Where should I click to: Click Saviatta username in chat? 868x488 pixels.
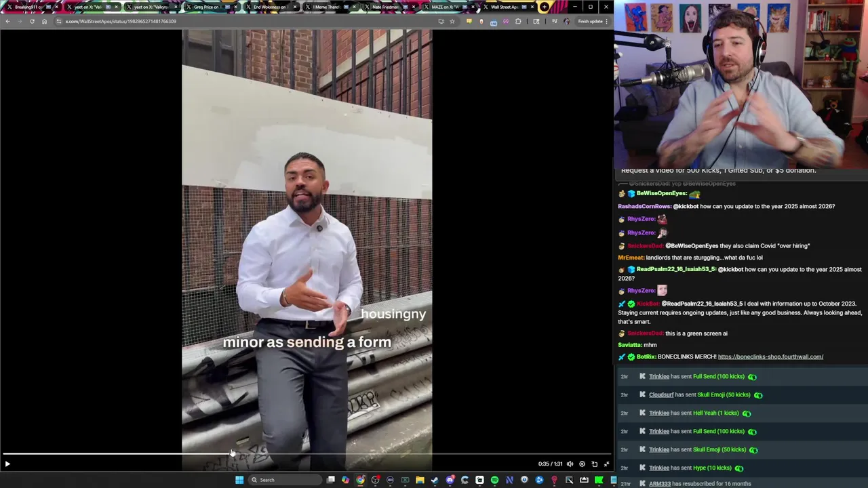tap(629, 345)
